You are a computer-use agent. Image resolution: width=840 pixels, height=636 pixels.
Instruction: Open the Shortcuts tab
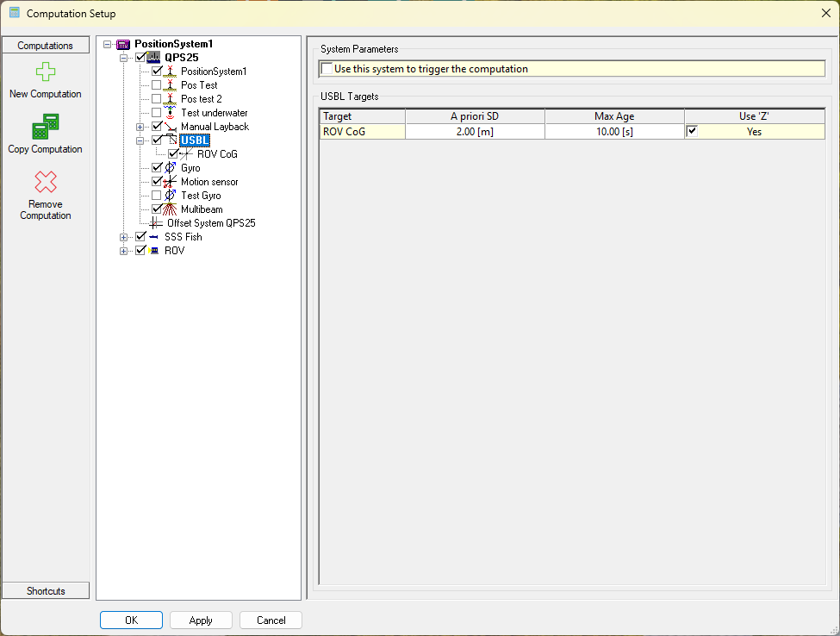(x=45, y=590)
